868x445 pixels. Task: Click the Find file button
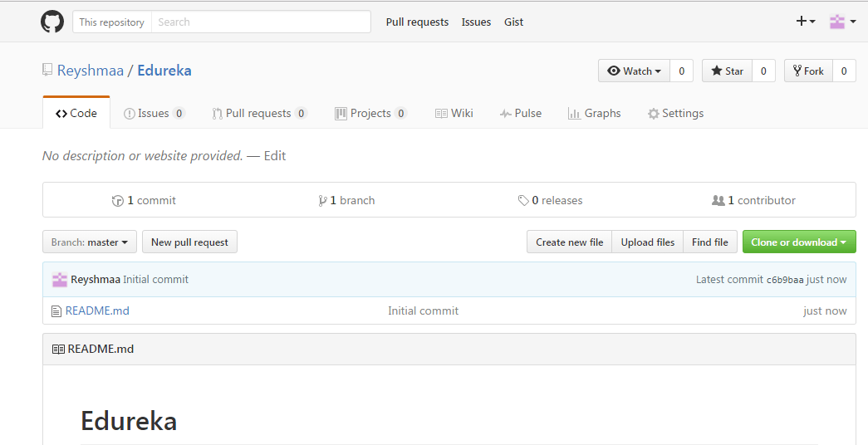tap(710, 242)
